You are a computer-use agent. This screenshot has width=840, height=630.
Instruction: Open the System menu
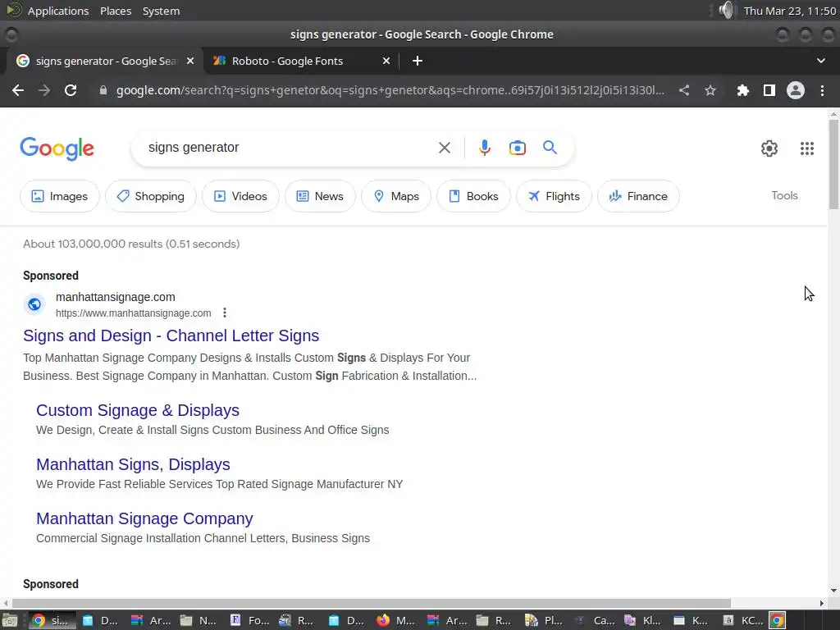click(x=161, y=11)
